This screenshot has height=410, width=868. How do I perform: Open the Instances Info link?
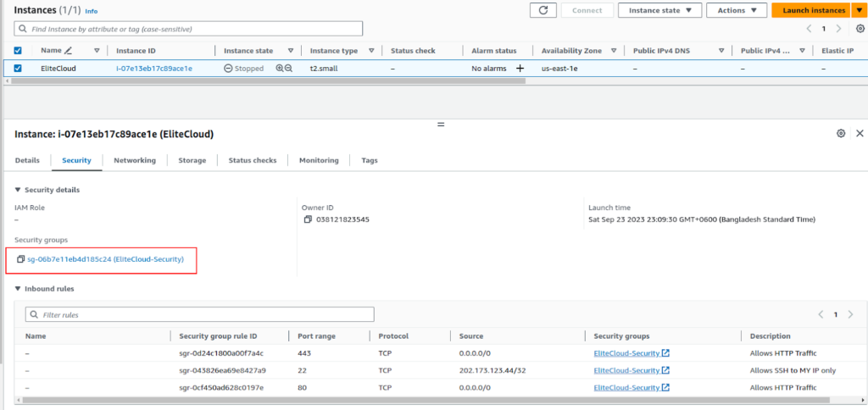click(x=92, y=11)
